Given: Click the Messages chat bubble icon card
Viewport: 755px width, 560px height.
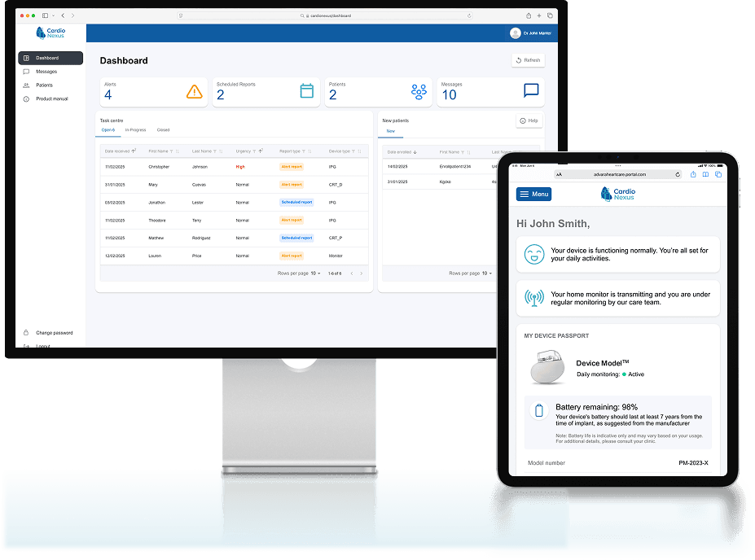Looking at the screenshot, I should pos(531,91).
